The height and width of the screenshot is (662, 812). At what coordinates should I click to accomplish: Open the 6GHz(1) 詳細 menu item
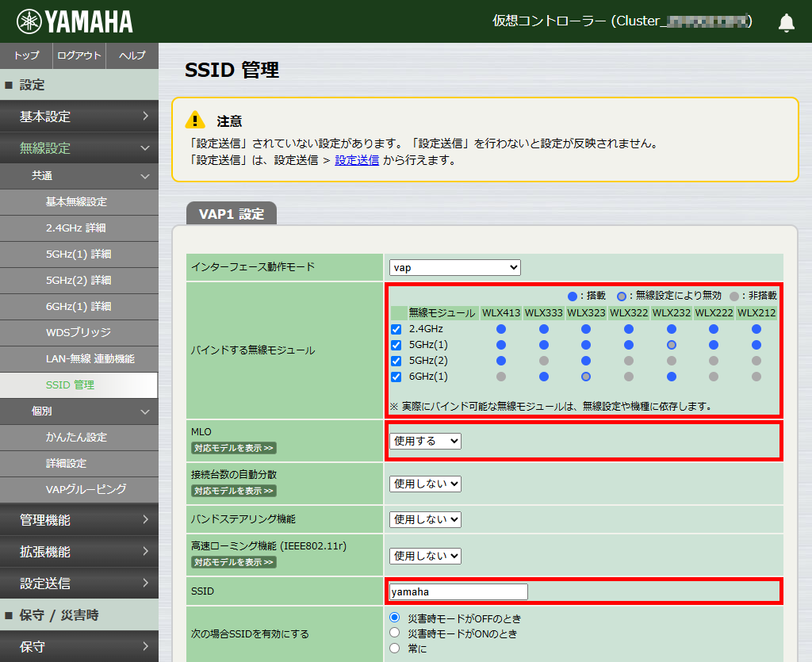point(79,306)
